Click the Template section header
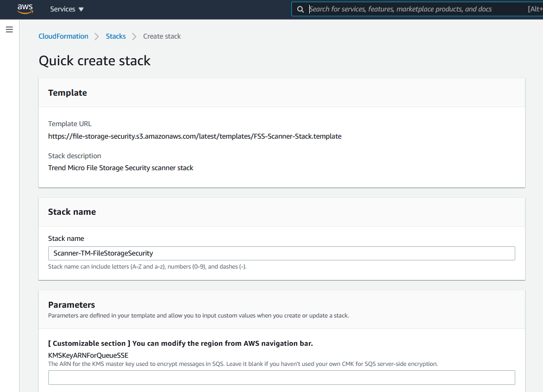 pos(67,93)
